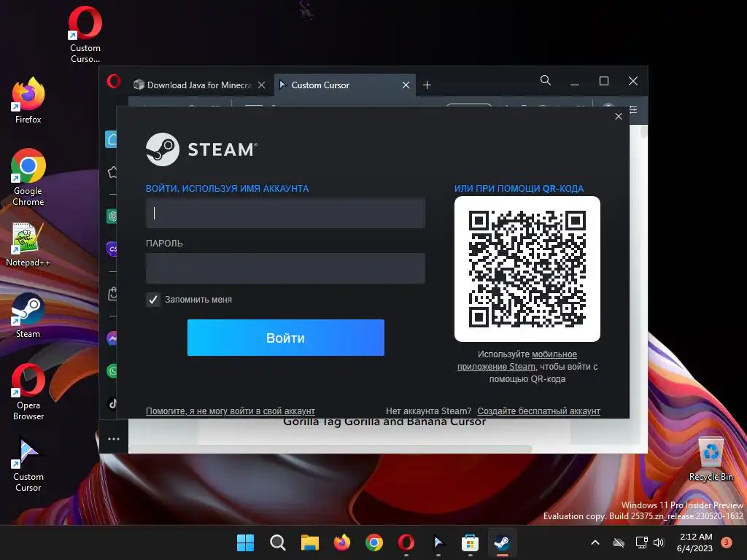
Task: Select the Custom Cursor arrow-shaped desktop icon
Action: click(x=28, y=464)
